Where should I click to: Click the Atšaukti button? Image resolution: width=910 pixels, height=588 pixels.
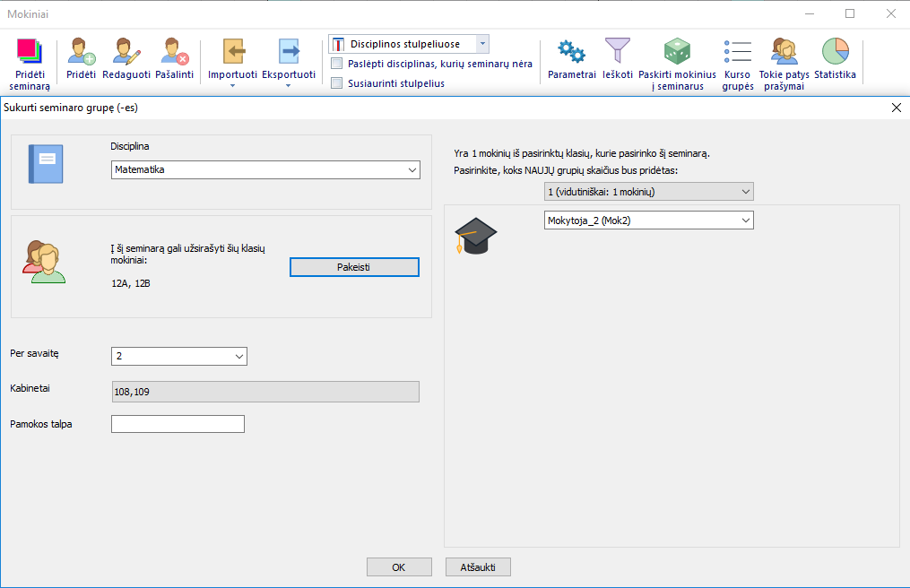click(x=478, y=567)
